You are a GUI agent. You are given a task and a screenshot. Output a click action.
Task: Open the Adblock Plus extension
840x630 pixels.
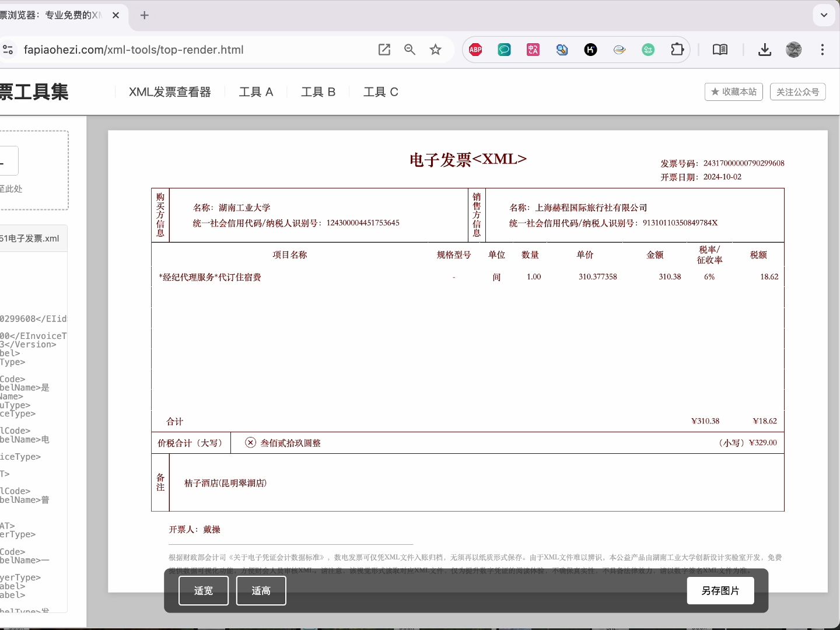(475, 50)
